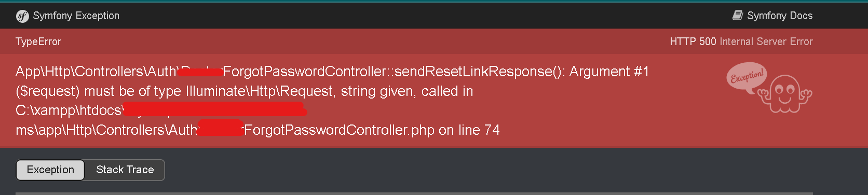Click the HTTP 500 status code text
This screenshot has height=195, width=868.
click(x=693, y=41)
